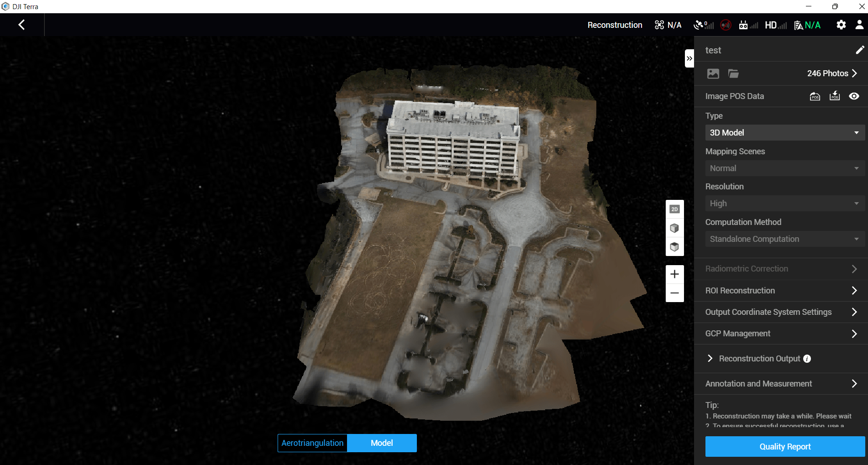Click the back arrow icon
Screen dimensions: 868x465
[x=21, y=25]
